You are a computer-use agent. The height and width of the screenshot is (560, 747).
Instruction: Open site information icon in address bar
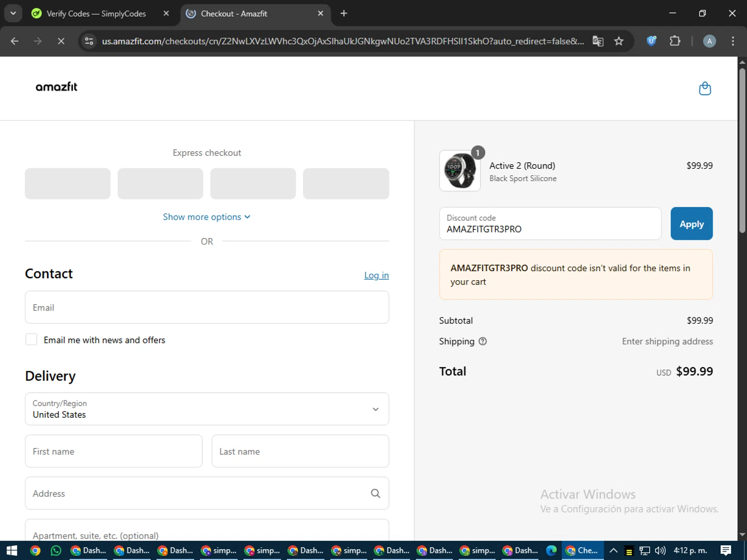click(89, 41)
